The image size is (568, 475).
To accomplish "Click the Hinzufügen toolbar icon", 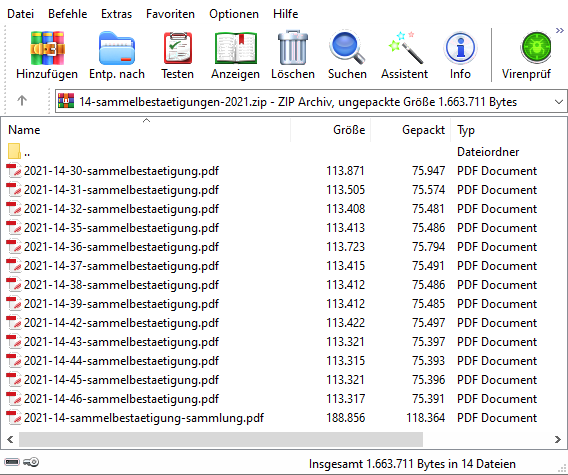I will tap(47, 55).
